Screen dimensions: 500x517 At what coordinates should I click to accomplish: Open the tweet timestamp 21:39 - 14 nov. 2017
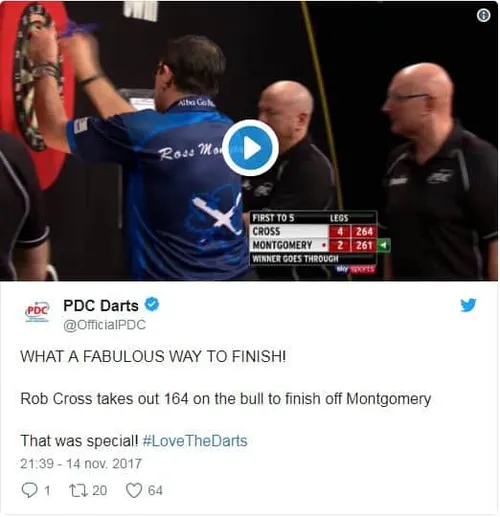tap(81, 464)
